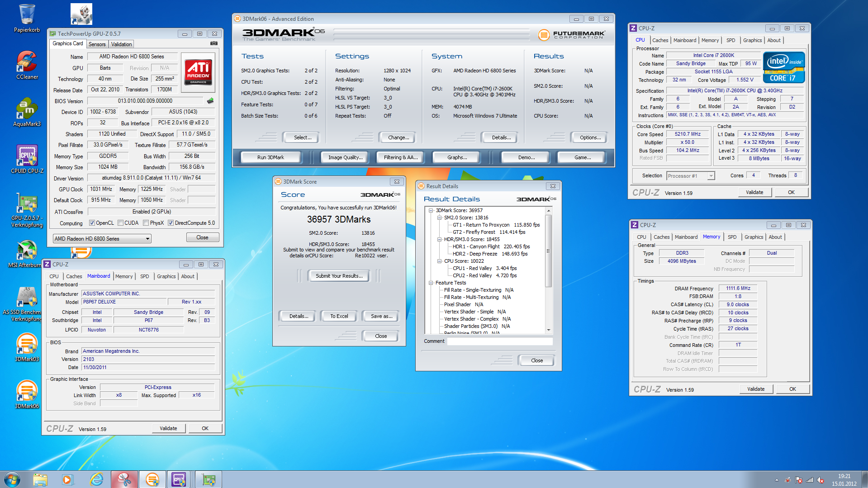Screen dimensions: 868x488
Task: Click the Graphs button in 3DMark06
Action: [x=457, y=157]
